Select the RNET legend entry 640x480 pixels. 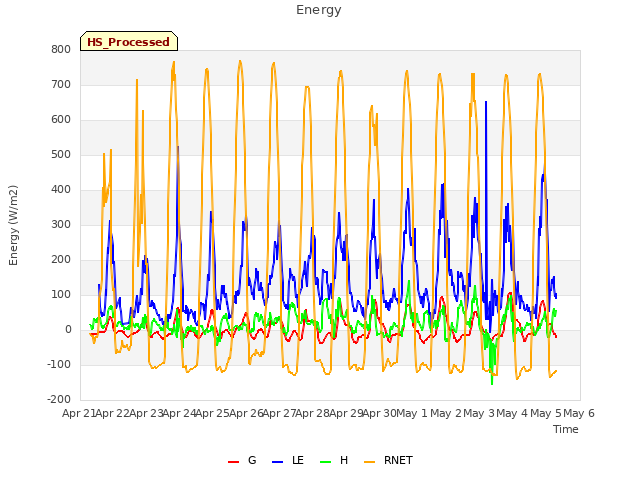[x=388, y=460]
